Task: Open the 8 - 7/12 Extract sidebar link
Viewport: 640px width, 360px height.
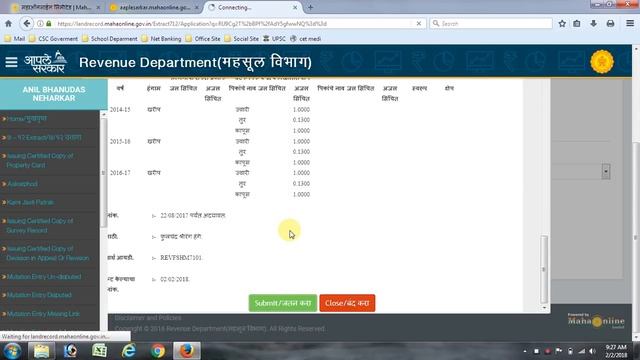Action: (44, 138)
